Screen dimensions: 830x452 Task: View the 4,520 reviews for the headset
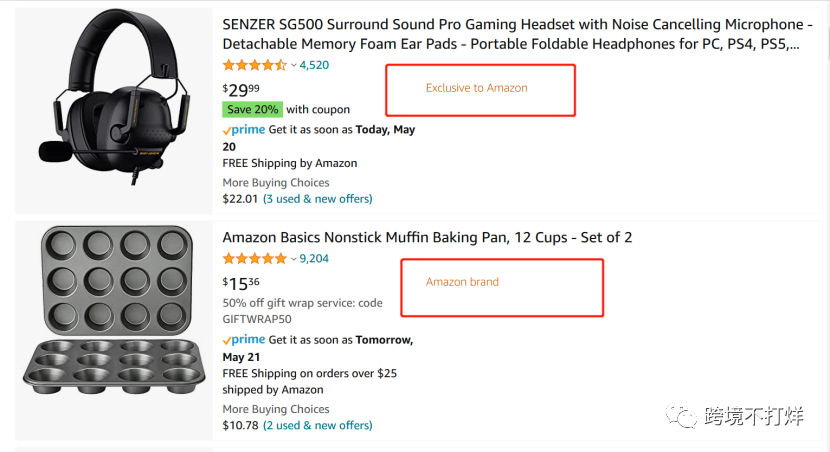[314, 65]
